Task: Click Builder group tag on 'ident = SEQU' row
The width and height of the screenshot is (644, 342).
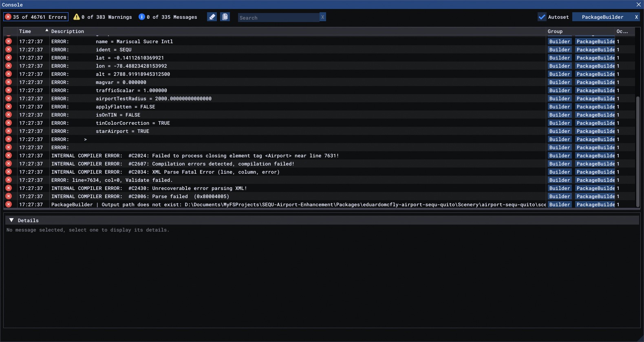Action: pyautogui.click(x=560, y=50)
